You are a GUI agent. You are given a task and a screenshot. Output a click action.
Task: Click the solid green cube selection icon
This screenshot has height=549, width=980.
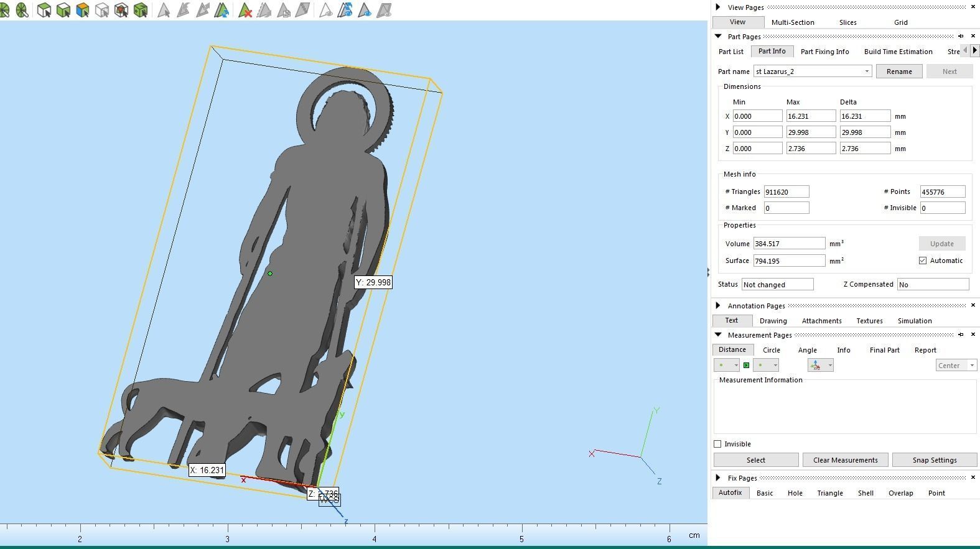click(x=63, y=10)
